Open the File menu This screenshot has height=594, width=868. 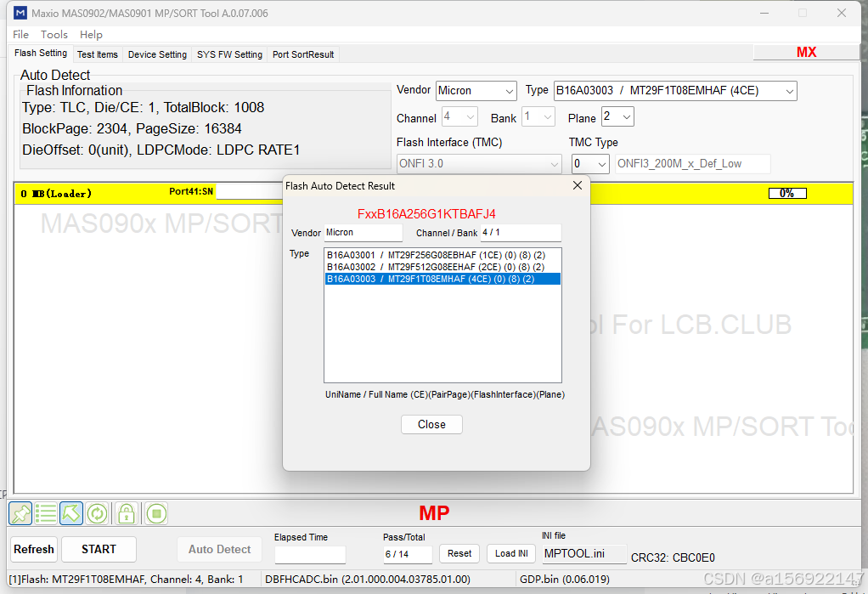(x=20, y=34)
